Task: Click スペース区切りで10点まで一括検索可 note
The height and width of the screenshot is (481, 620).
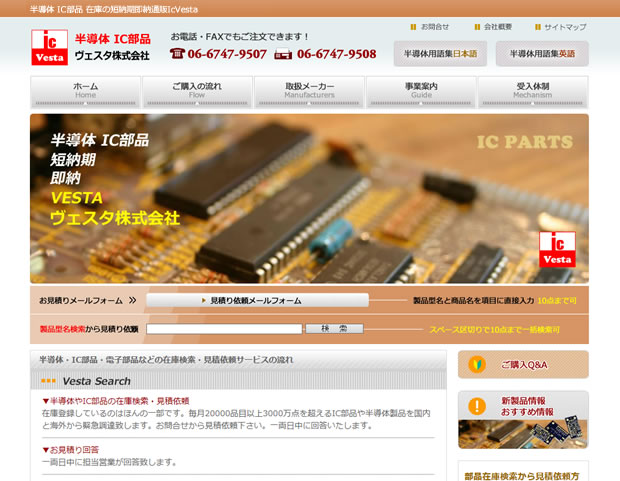Action: 494,329
